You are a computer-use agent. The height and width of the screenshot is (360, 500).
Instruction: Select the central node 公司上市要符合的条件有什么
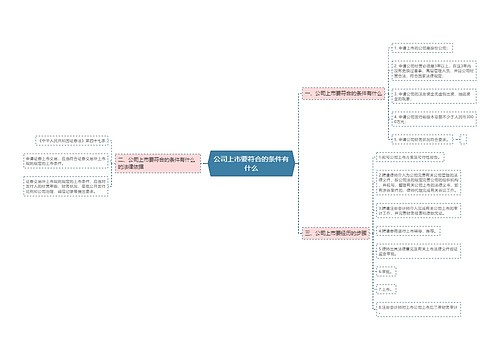[251, 163]
